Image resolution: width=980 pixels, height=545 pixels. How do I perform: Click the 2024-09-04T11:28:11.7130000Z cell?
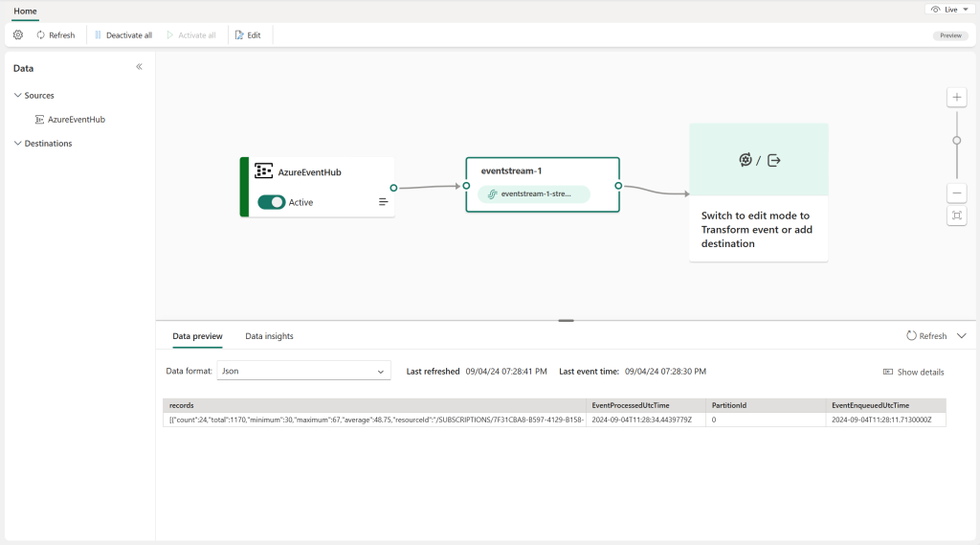click(885, 420)
